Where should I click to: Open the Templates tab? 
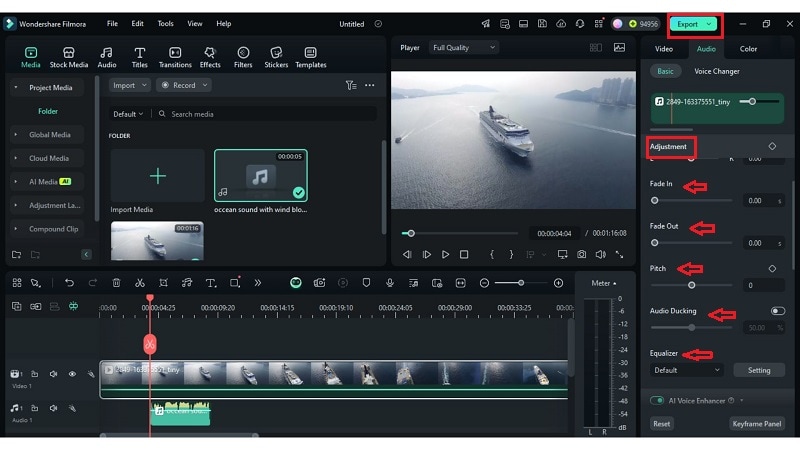[x=311, y=57]
